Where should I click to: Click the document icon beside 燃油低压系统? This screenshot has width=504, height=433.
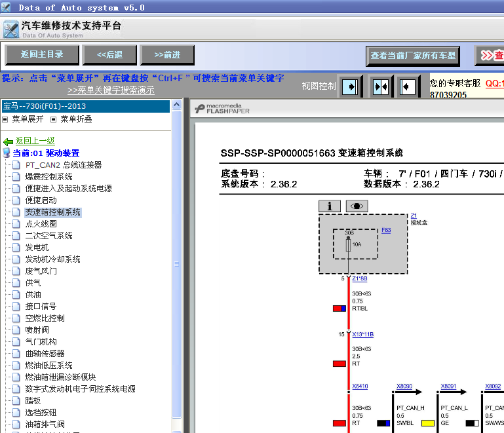[x=16, y=366]
